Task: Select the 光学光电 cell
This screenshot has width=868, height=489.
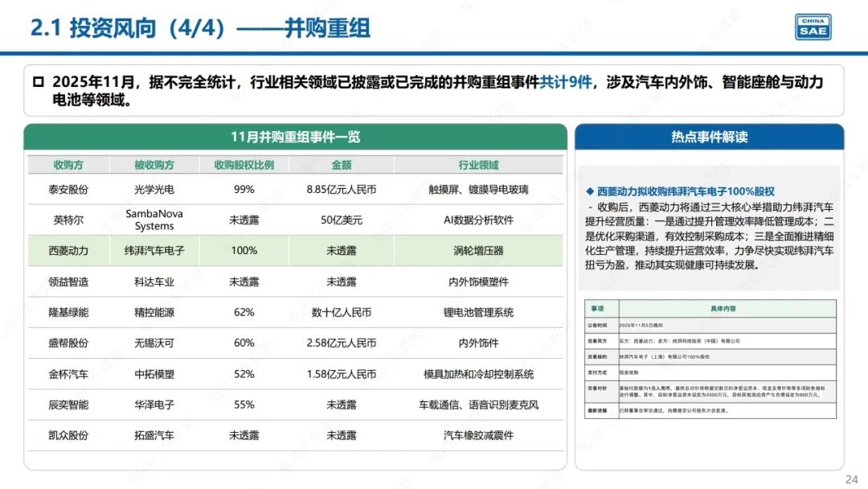Action: point(154,189)
